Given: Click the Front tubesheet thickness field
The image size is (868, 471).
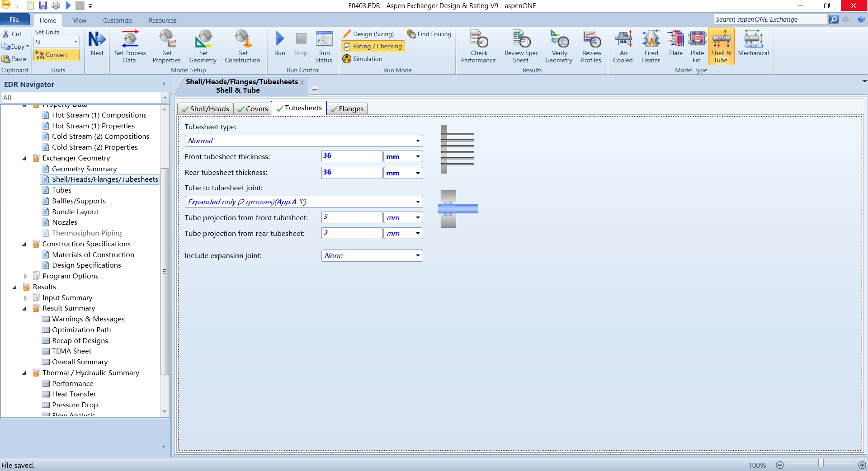Looking at the screenshot, I should pos(352,156).
